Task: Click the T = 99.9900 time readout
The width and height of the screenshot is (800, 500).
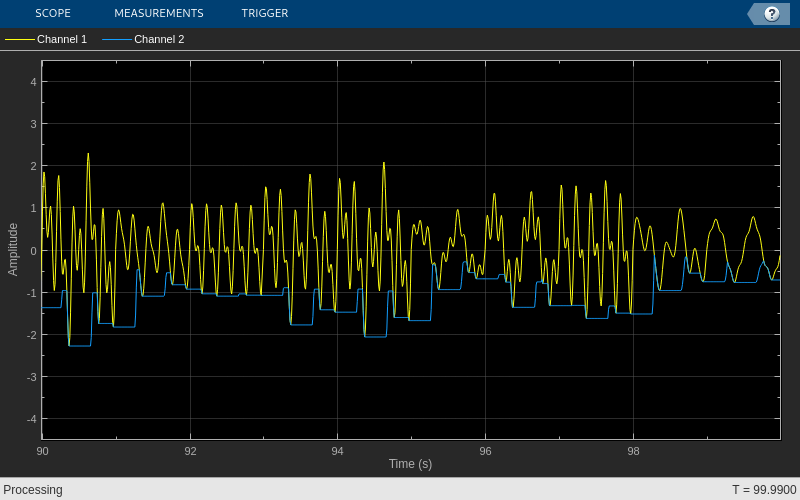Action: 764,490
